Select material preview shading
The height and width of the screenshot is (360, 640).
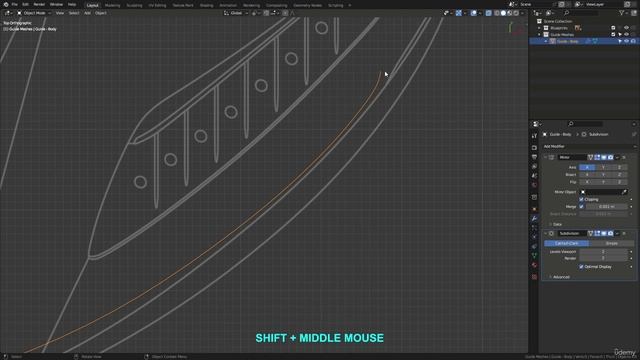coord(510,13)
